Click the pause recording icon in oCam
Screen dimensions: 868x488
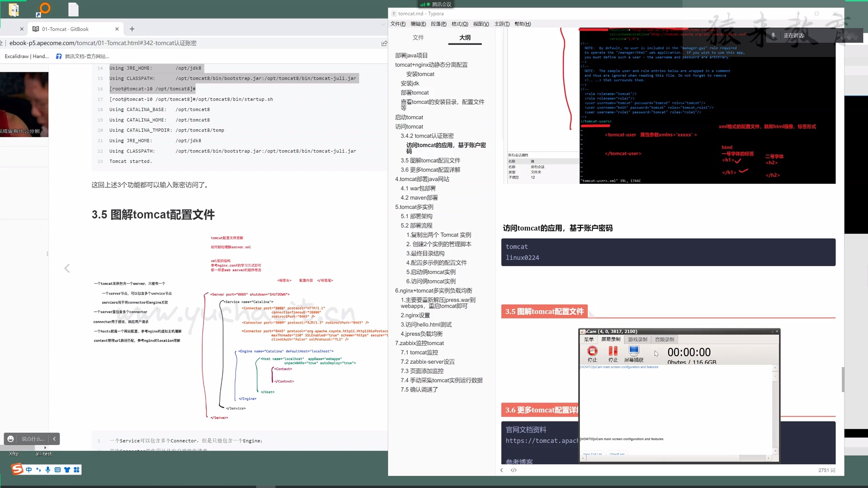click(x=613, y=351)
